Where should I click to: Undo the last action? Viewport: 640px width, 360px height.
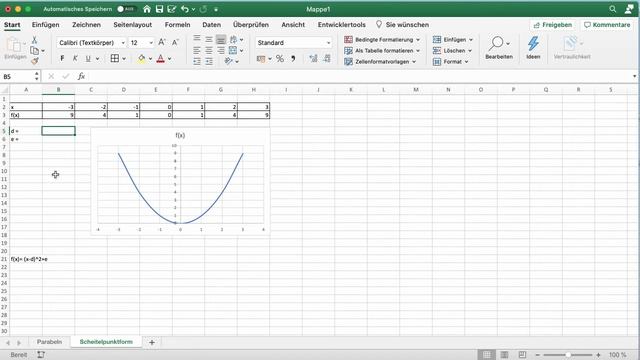pyautogui.click(x=185, y=9)
